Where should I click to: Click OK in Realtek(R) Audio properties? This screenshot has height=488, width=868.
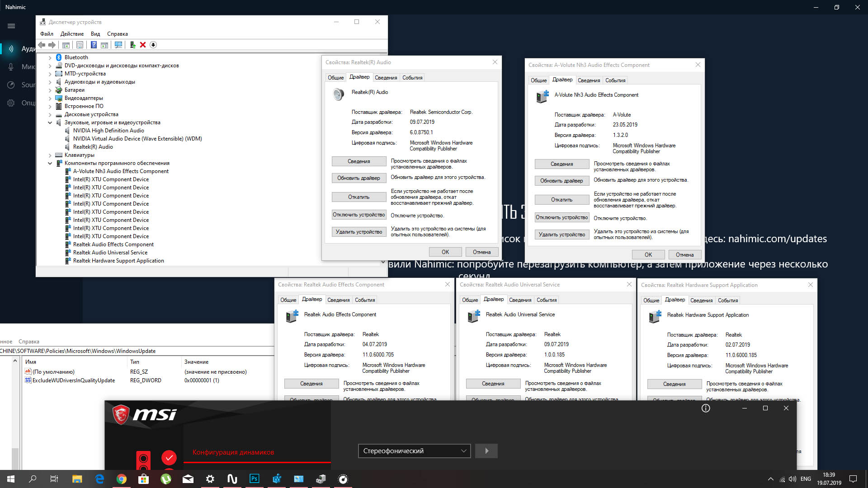coord(445,252)
